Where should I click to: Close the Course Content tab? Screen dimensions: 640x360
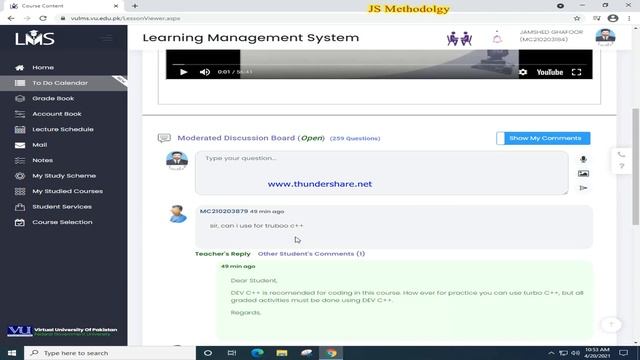(x=116, y=6)
